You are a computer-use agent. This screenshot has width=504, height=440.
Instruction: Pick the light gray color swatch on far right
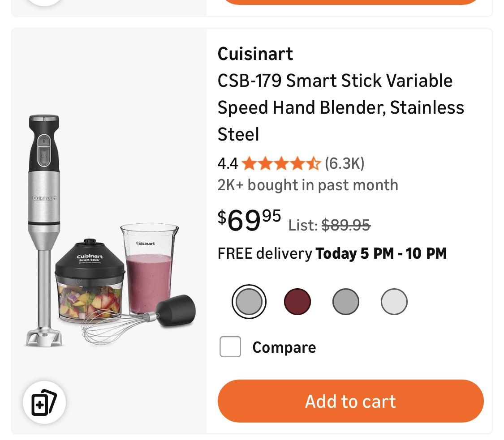[x=394, y=301]
